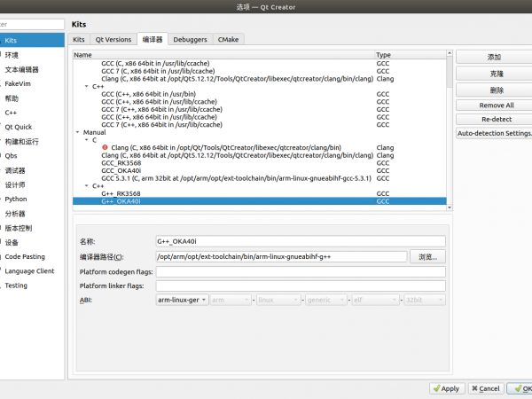Select the GCC_RK3568 compiler entry
Image resolution: width=532 pixels, height=399 pixels.
pos(121,163)
